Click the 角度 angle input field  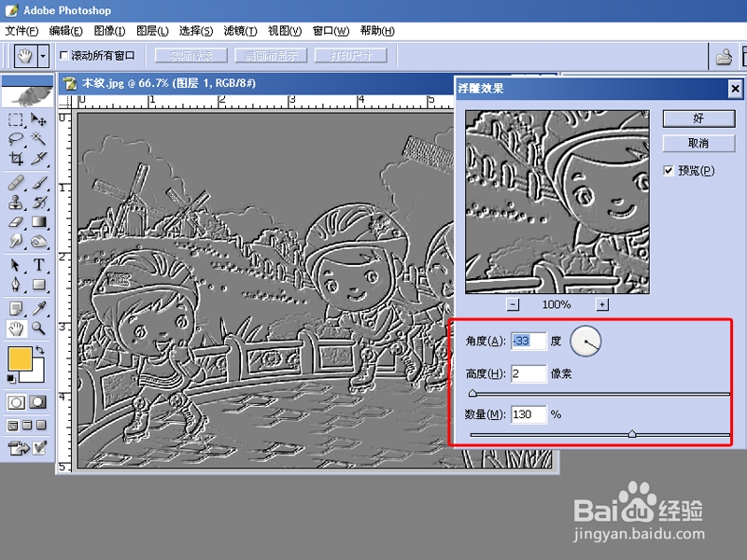point(529,341)
